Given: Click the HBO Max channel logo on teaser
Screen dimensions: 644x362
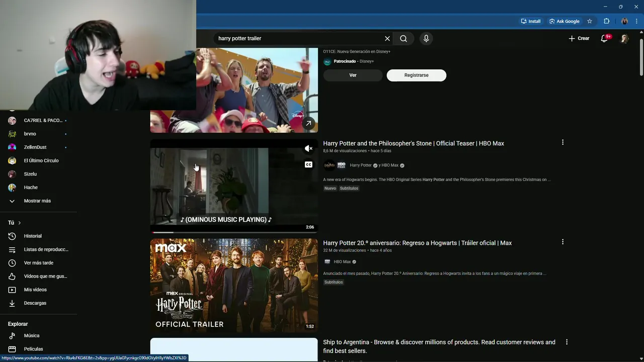Looking at the screenshot, I should pyautogui.click(x=342, y=165).
